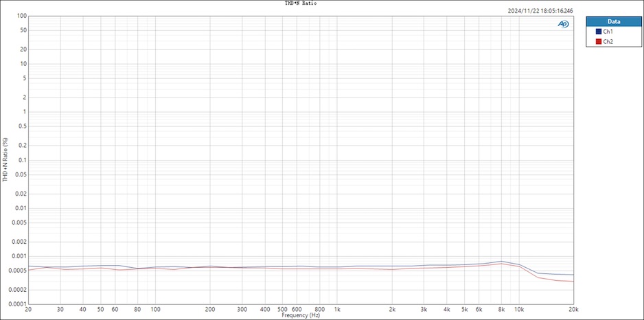
Task: Click the 20k tick on the frequency axis
Action: click(573, 310)
